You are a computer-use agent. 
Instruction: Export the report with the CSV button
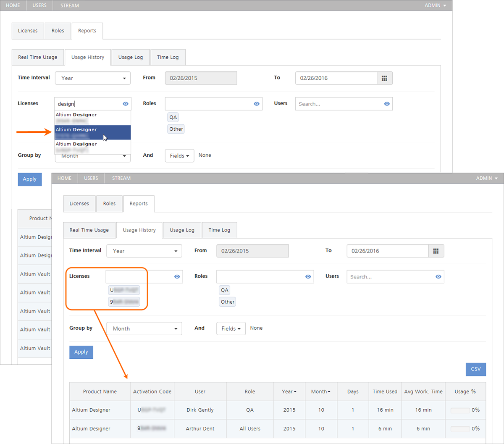[475, 369]
